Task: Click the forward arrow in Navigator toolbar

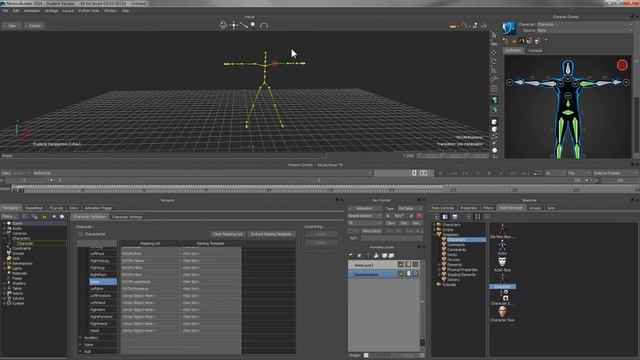Action: point(62,217)
